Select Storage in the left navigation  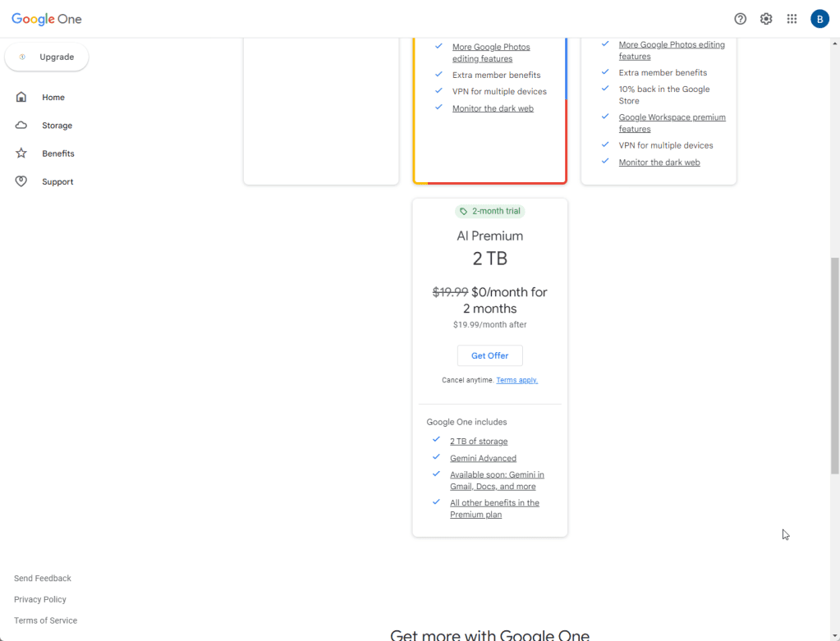57,126
